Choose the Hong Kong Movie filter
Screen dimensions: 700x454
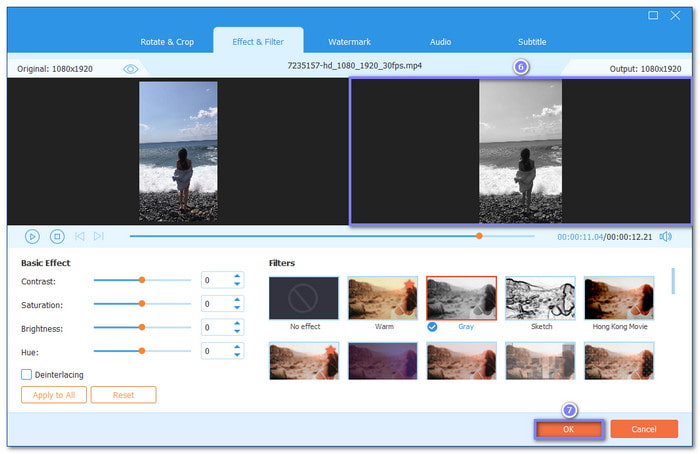pos(619,298)
